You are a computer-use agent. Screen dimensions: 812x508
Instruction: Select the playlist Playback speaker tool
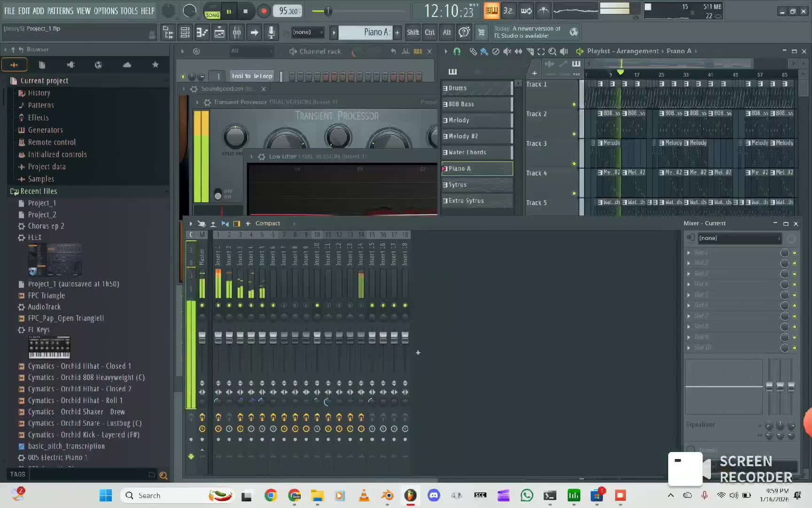564,51
